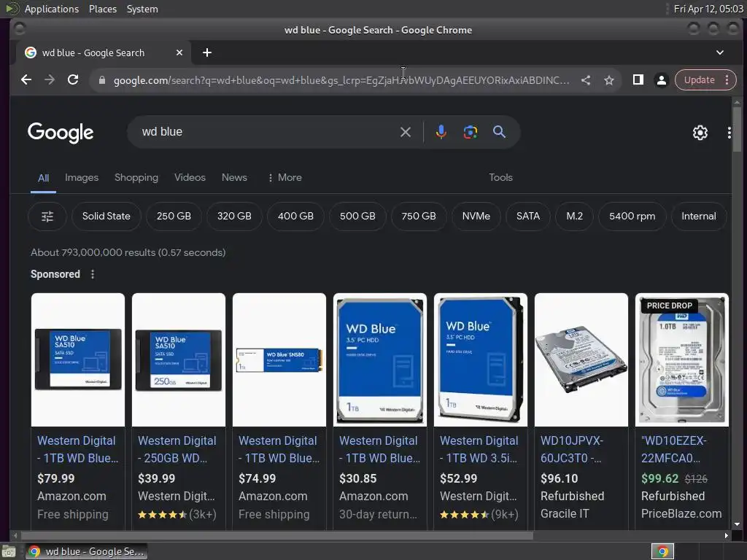Viewport: 747px width, 560px height.
Task: Apply the Solid State filter chip
Action: click(107, 216)
